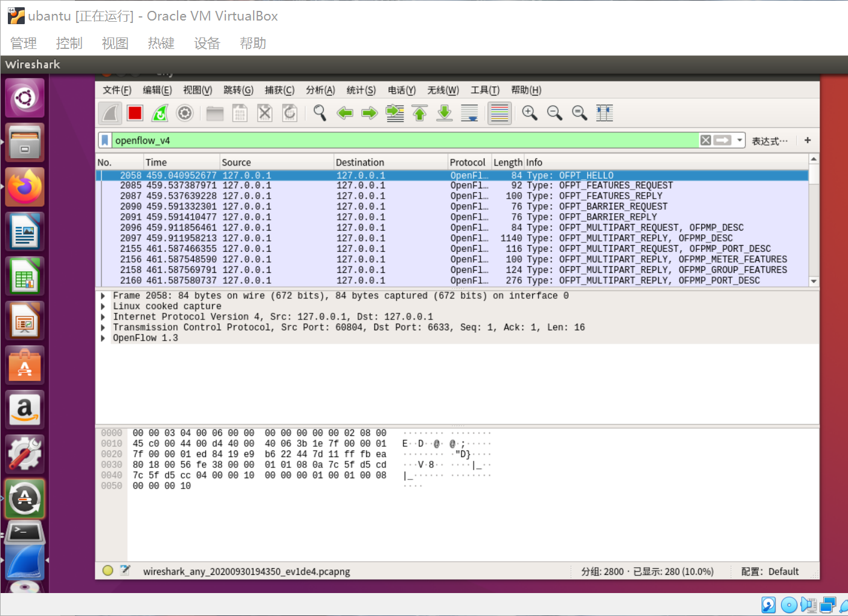
Task: Go back to previous packet in history
Action: tap(345, 113)
